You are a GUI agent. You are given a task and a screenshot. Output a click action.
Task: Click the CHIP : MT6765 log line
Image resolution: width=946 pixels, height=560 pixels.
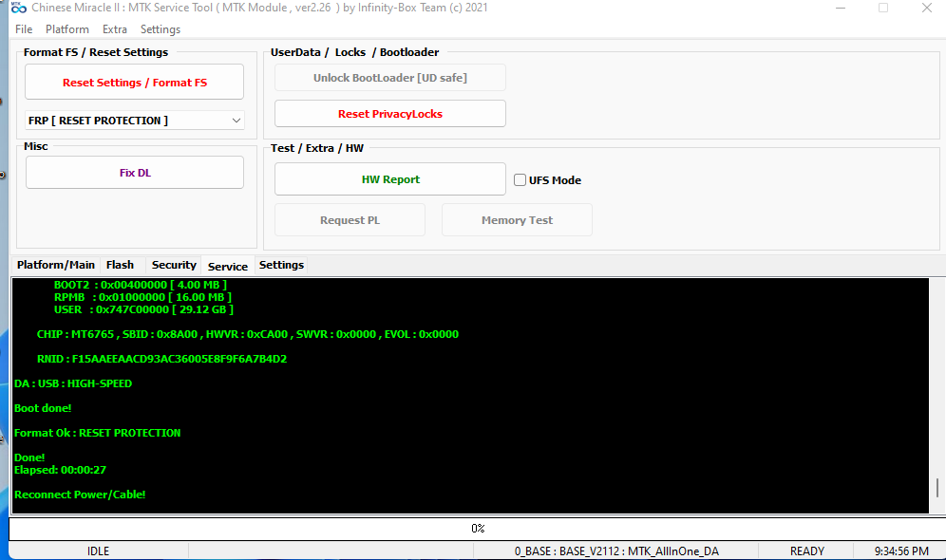[x=247, y=334]
